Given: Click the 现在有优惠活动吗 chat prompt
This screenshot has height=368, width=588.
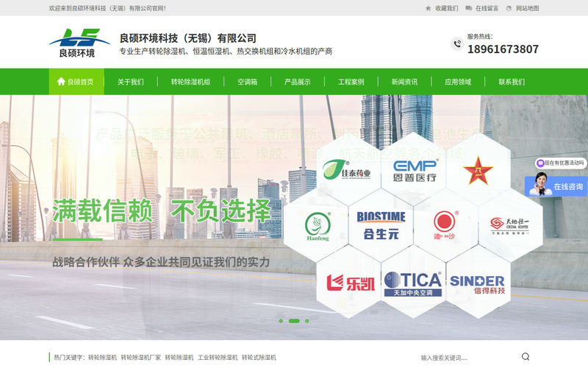Looking at the screenshot, I should (562, 163).
